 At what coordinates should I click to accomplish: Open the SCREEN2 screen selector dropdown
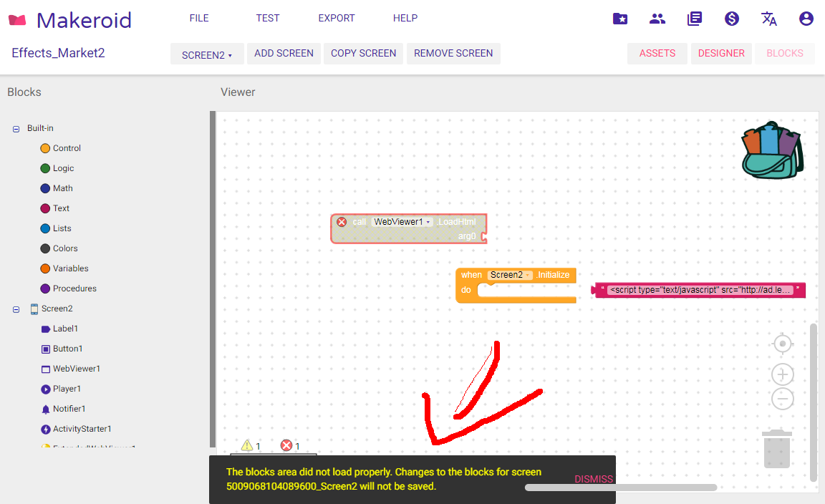(207, 54)
